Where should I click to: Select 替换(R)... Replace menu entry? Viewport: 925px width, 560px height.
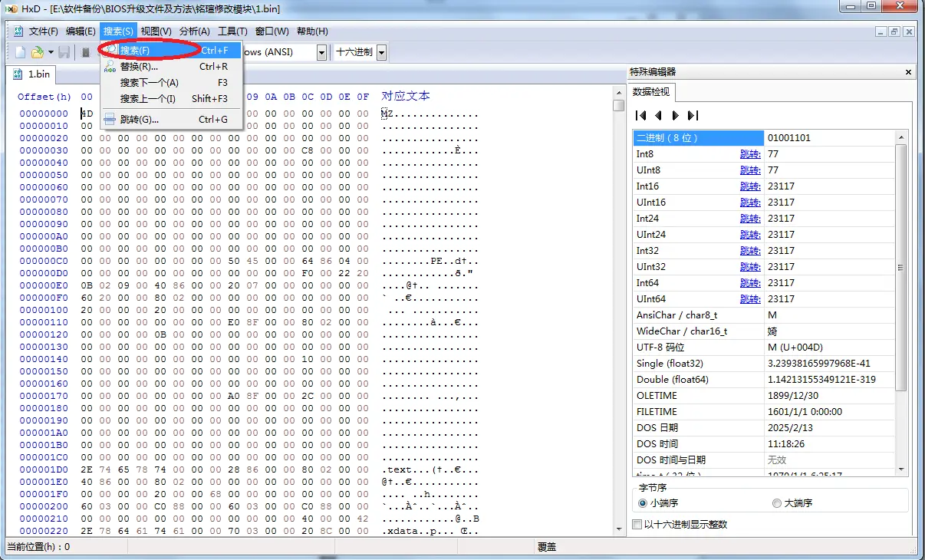(172, 67)
